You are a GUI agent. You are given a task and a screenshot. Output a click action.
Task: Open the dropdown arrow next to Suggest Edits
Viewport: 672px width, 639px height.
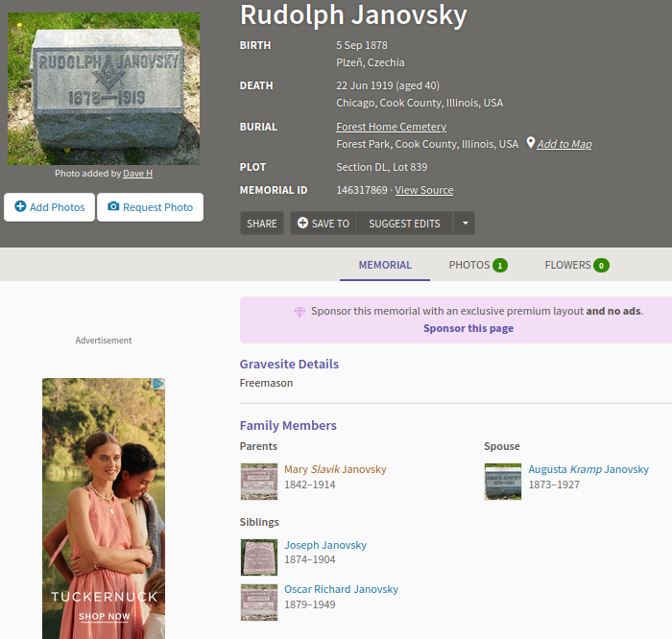(464, 224)
